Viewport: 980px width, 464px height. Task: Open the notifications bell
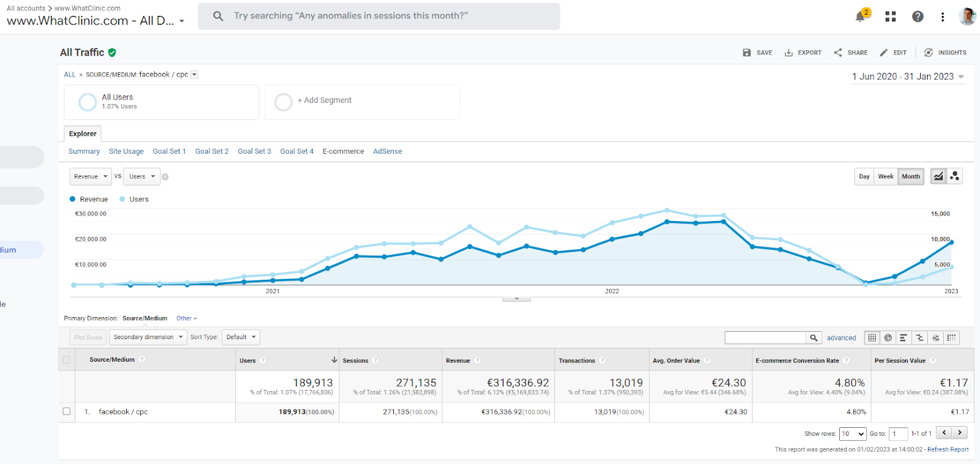[860, 17]
